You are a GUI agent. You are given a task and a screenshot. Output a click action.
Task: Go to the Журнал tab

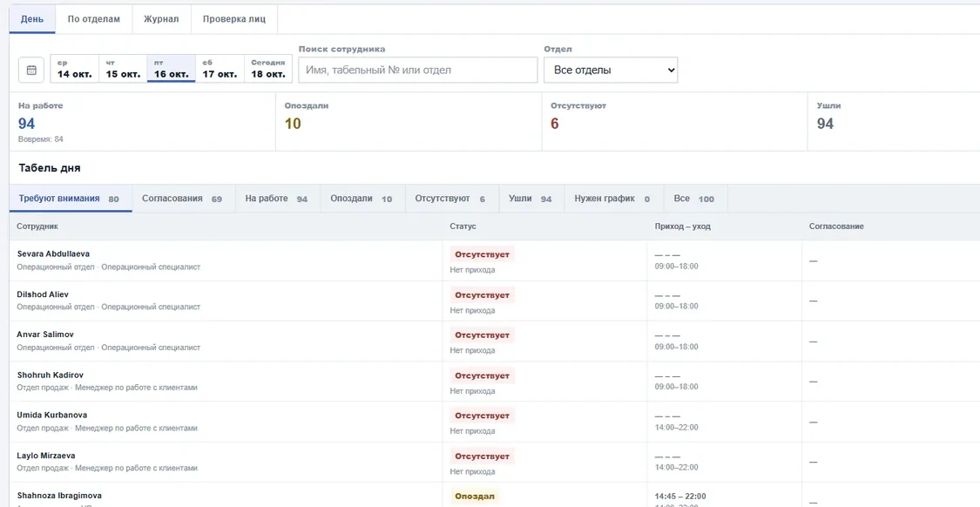click(161, 19)
